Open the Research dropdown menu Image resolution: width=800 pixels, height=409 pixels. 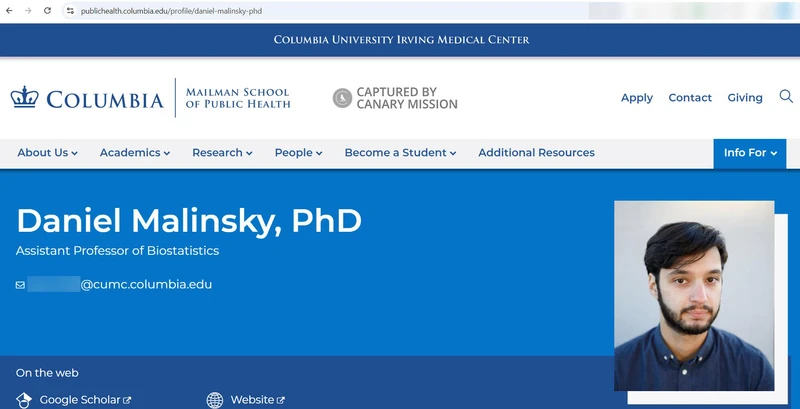pyautogui.click(x=222, y=153)
